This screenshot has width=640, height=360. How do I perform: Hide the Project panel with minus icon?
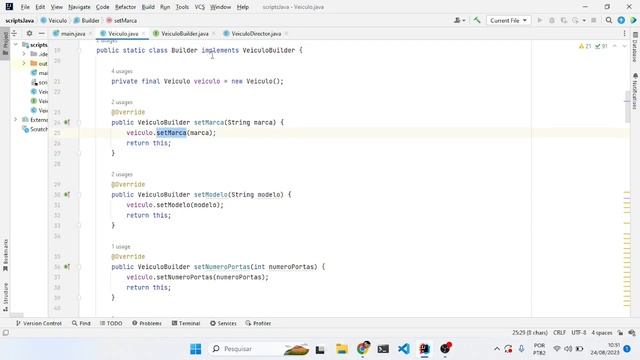pos(42,33)
